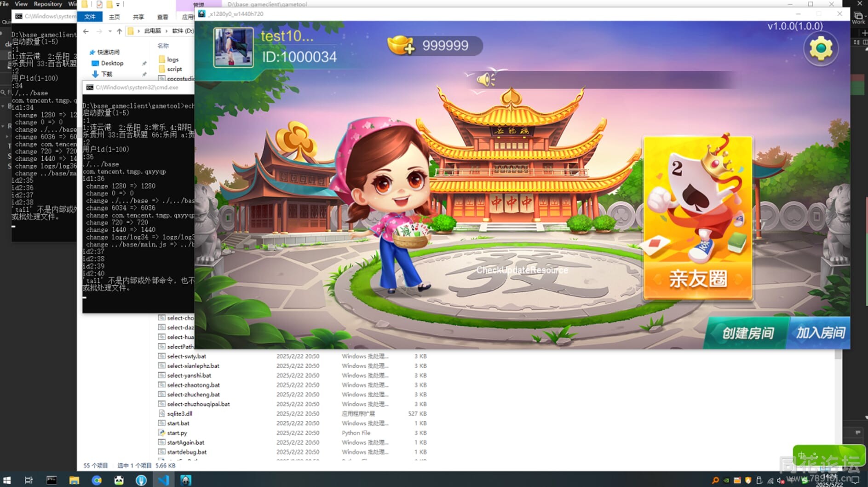868x487 pixels.
Task: Open the command prompt taskbar icon
Action: pyautogui.click(x=52, y=480)
